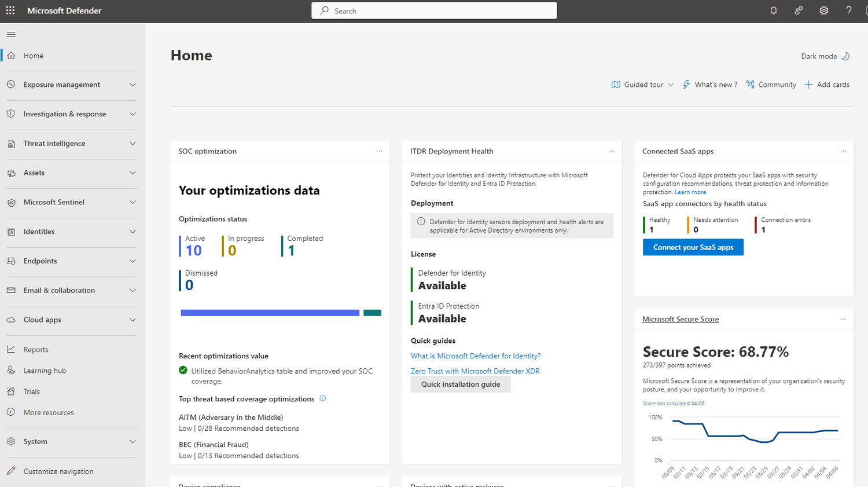Click the help question mark icon
Image resolution: width=868 pixels, height=487 pixels.
848,10
